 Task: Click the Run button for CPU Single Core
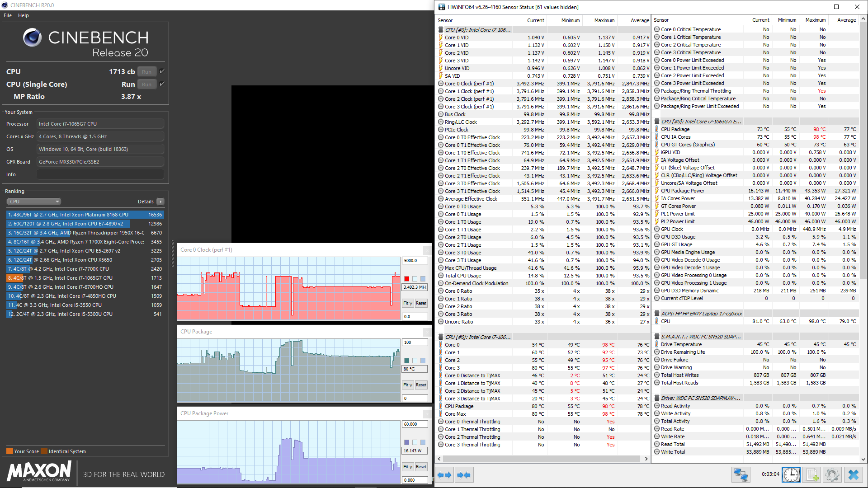[146, 84]
